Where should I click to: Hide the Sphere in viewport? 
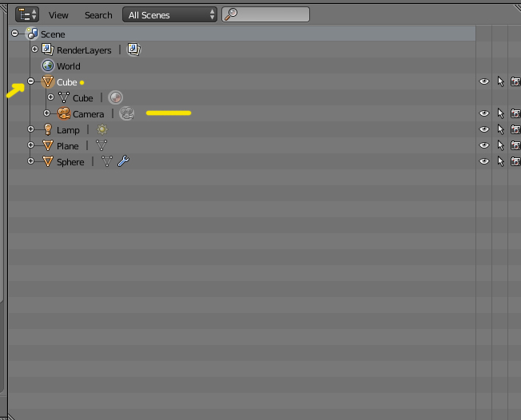coord(484,161)
